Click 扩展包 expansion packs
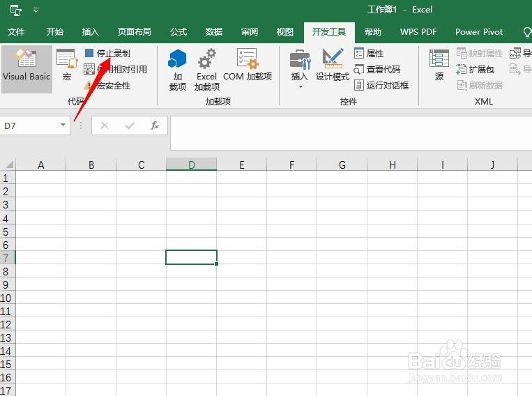Screen dimensions: 532x396 click(476, 69)
